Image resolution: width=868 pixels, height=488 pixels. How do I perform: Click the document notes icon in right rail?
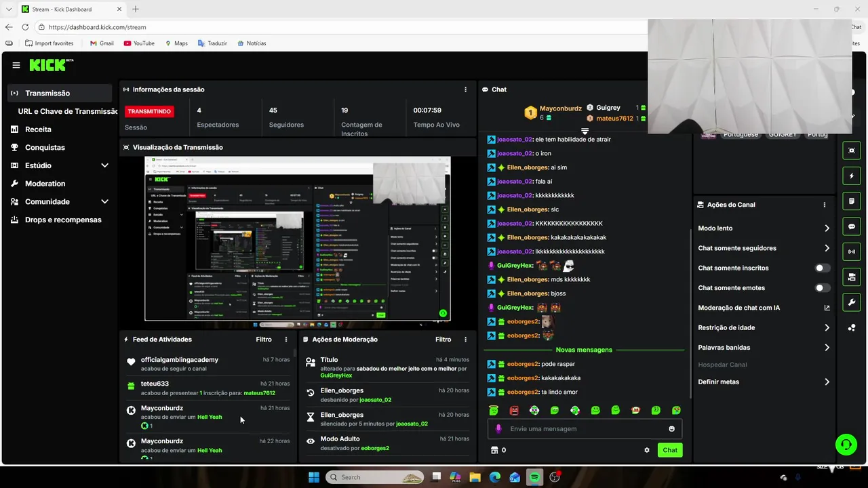coord(852,201)
